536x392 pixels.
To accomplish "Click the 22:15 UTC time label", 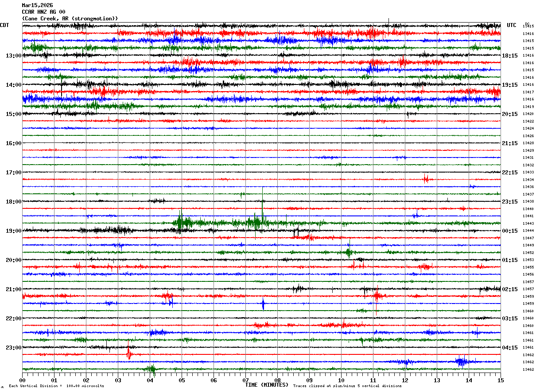I will pos(510,173).
